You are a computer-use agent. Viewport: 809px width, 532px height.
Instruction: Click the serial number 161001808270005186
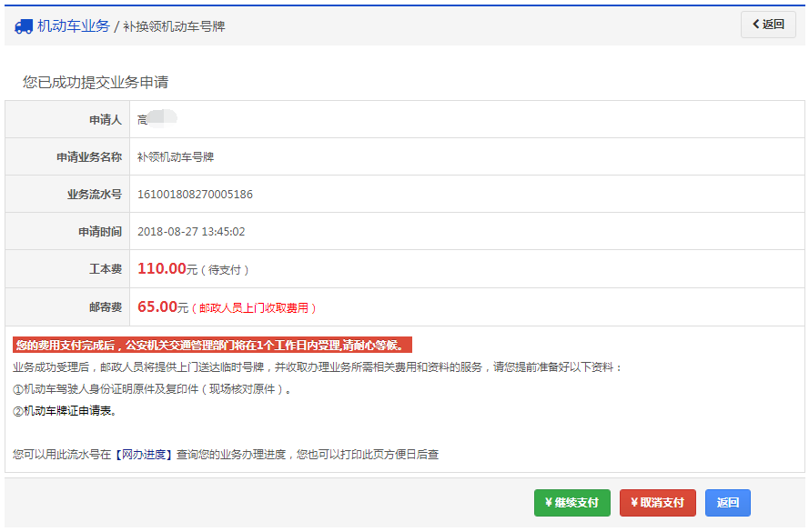[195, 195]
